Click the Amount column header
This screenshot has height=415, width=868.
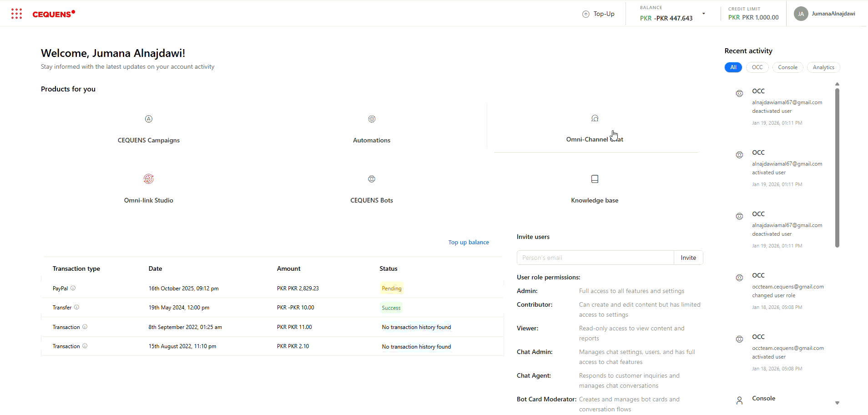[289, 268]
